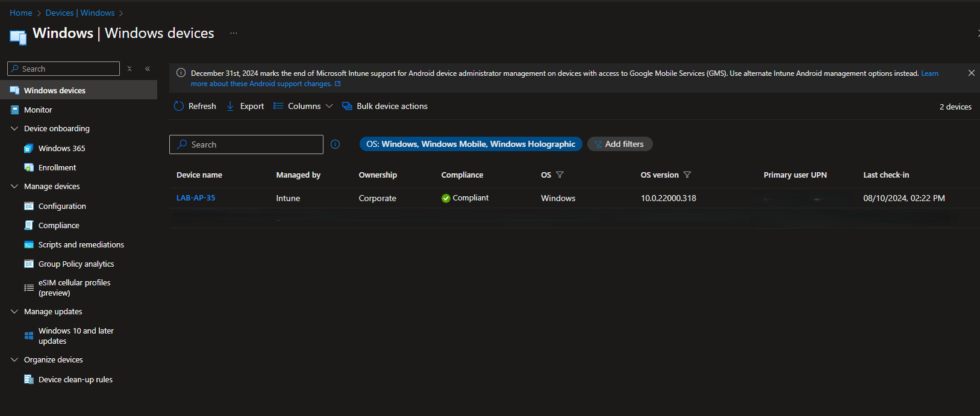Click the device list Search field
Image resolution: width=980 pixels, height=416 pixels.
coord(246,144)
